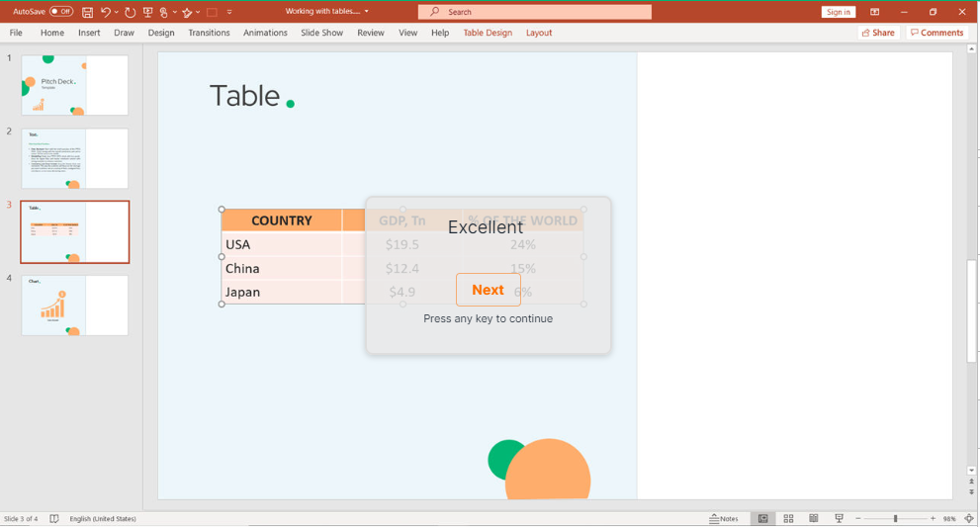Open the Draw tab
The height and width of the screenshot is (527, 980).
click(x=124, y=33)
